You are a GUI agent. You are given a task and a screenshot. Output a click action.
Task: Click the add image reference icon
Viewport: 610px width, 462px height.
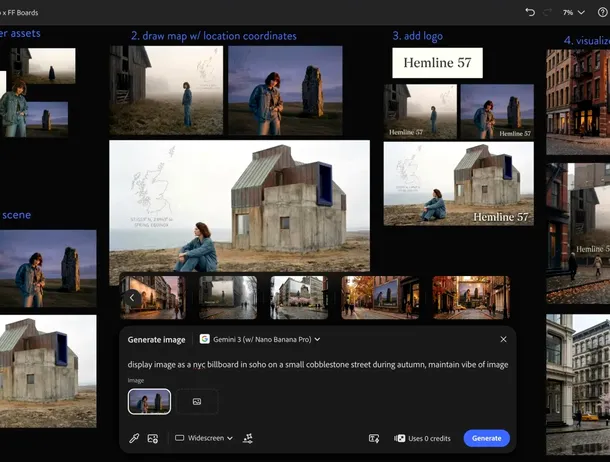[x=152, y=438]
